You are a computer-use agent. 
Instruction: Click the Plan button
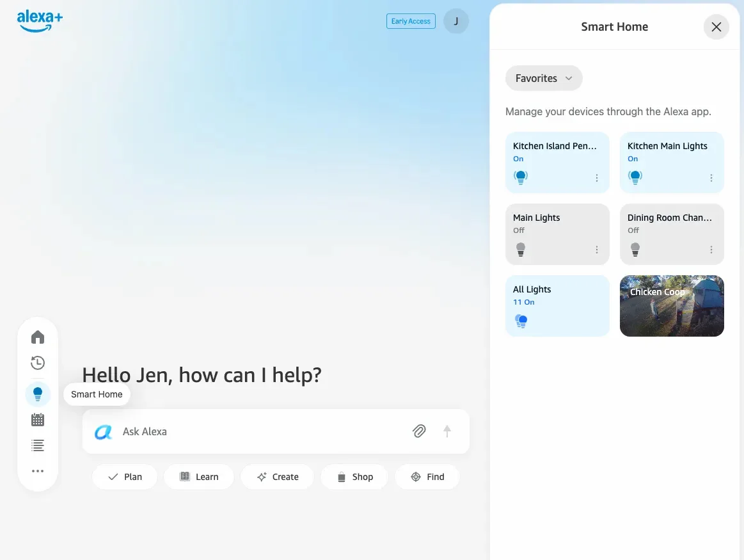point(125,476)
